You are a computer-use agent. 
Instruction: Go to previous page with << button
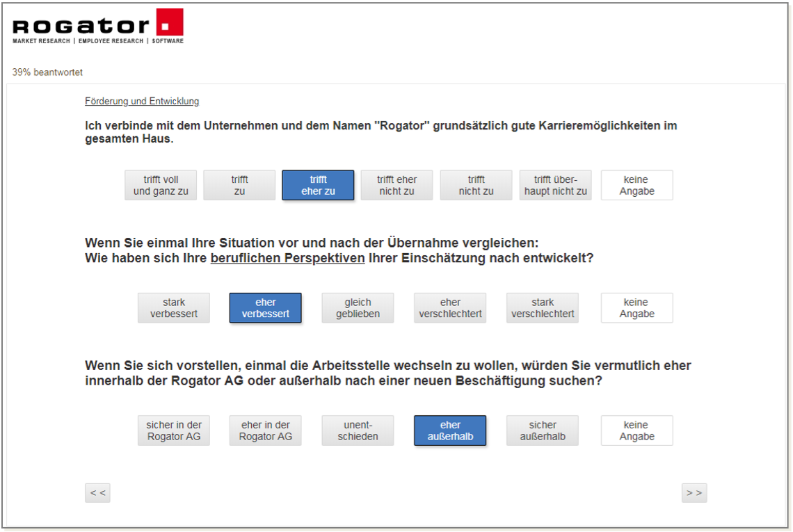(x=97, y=492)
